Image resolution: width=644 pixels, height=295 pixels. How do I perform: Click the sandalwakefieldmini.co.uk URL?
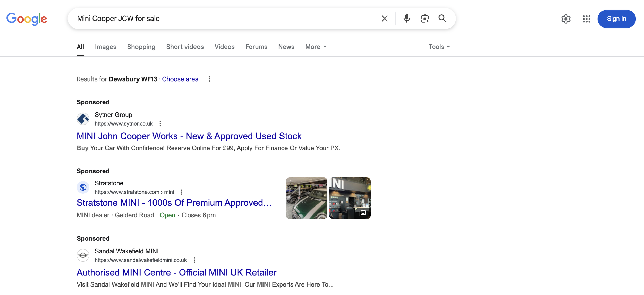[141, 260]
